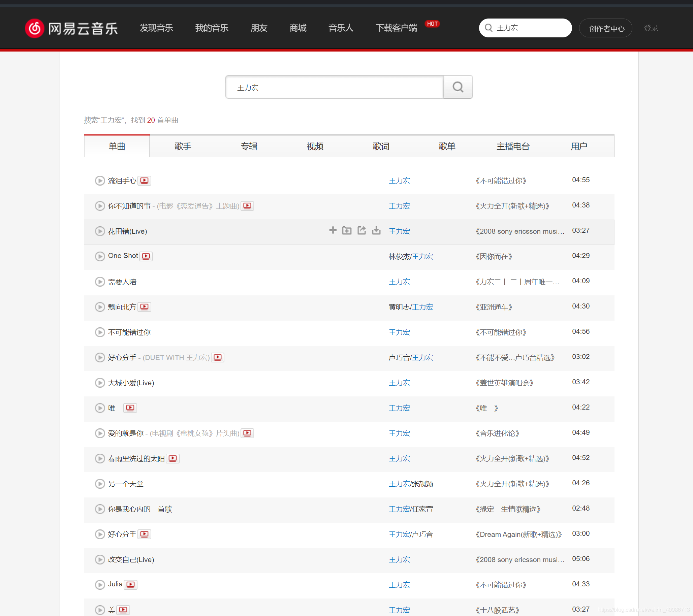693x616 pixels.
Task: Open 下载客户端 navigation item
Action: point(396,28)
